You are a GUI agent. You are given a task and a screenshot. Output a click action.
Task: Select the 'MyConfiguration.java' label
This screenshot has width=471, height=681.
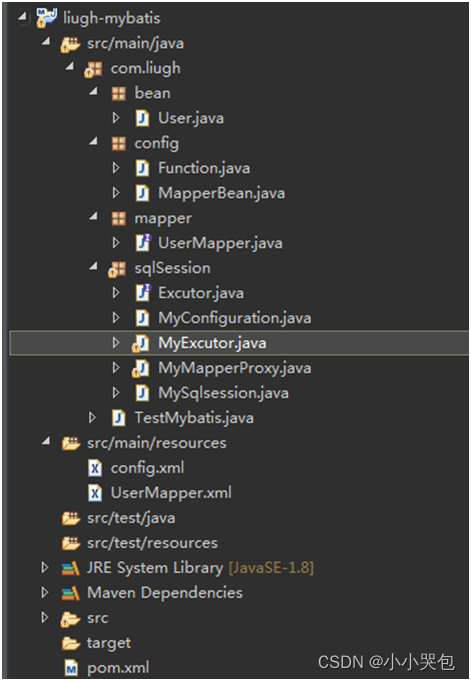point(235,319)
